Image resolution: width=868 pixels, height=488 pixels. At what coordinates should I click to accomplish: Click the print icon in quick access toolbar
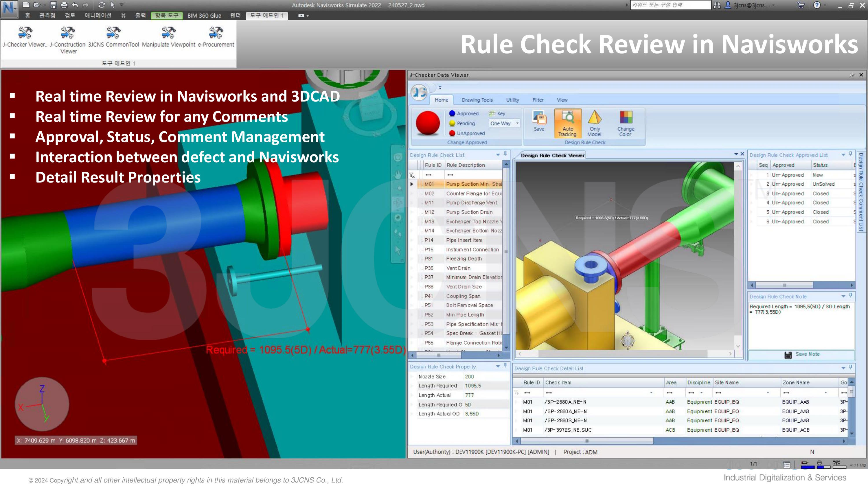(x=64, y=5)
